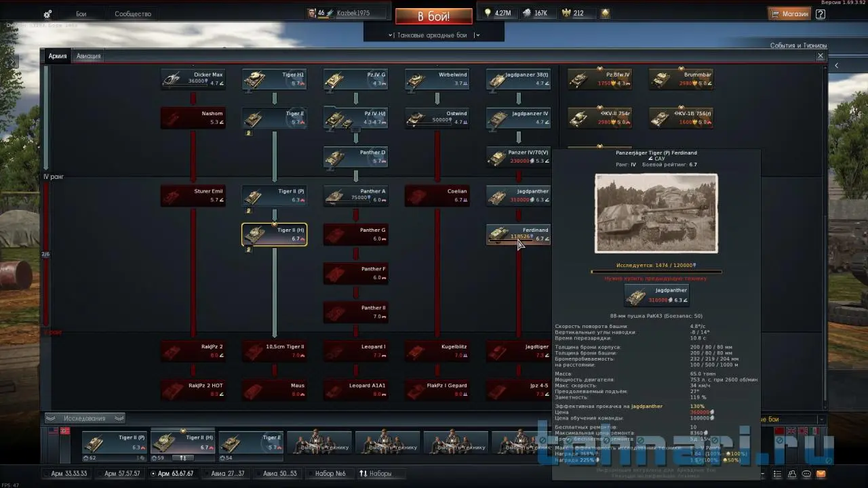Select the premium Brummbär vehicle
Viewport: 868px width, 488px height.
click(682, 79)
